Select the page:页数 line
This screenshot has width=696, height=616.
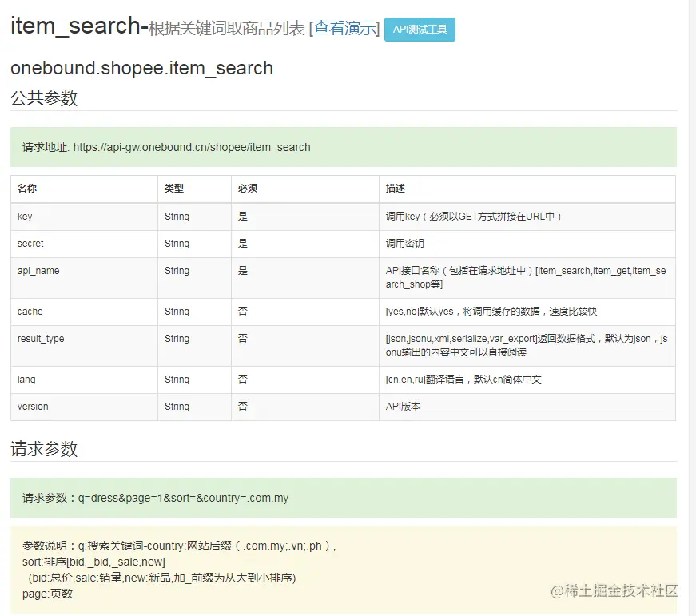[x=47, y=594]
